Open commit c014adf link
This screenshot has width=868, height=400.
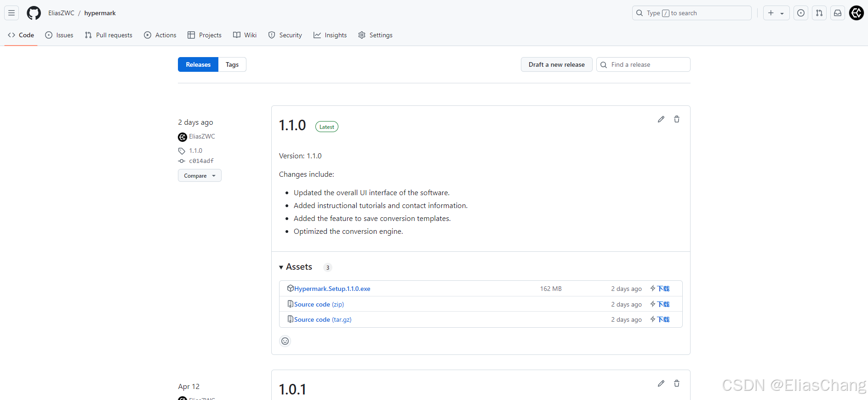click(x=201, y=161)
